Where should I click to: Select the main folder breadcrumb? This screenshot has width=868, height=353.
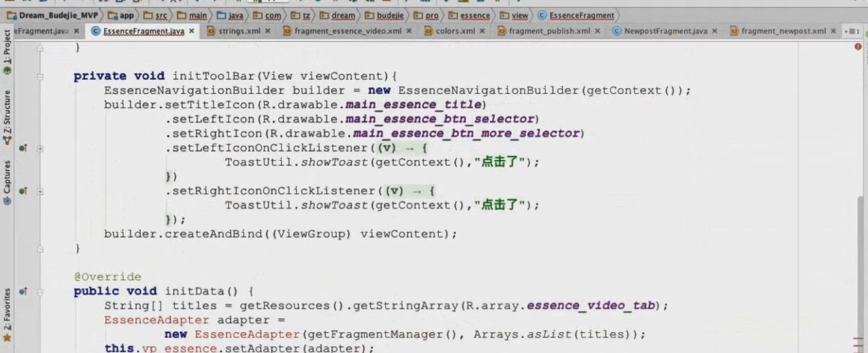(x=192, y=15)
